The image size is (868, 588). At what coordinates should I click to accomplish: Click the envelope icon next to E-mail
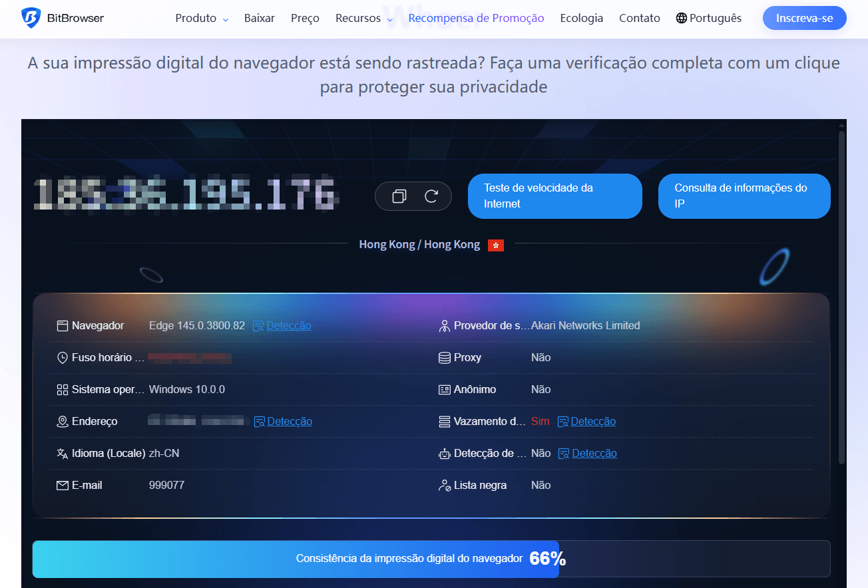[x=61, y=485]
